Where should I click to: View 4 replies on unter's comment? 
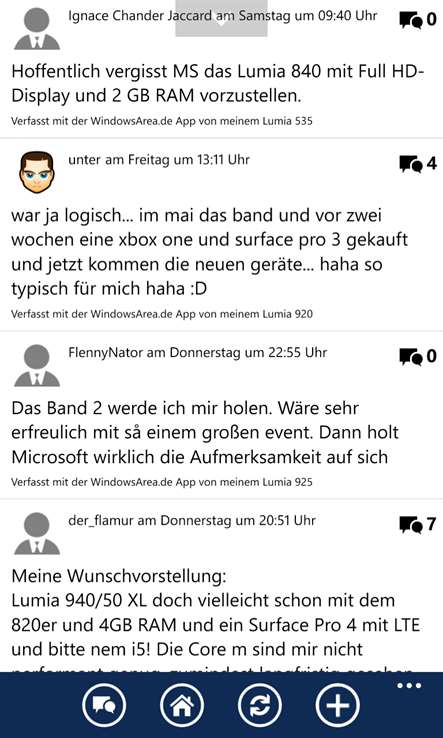point(418,164)
